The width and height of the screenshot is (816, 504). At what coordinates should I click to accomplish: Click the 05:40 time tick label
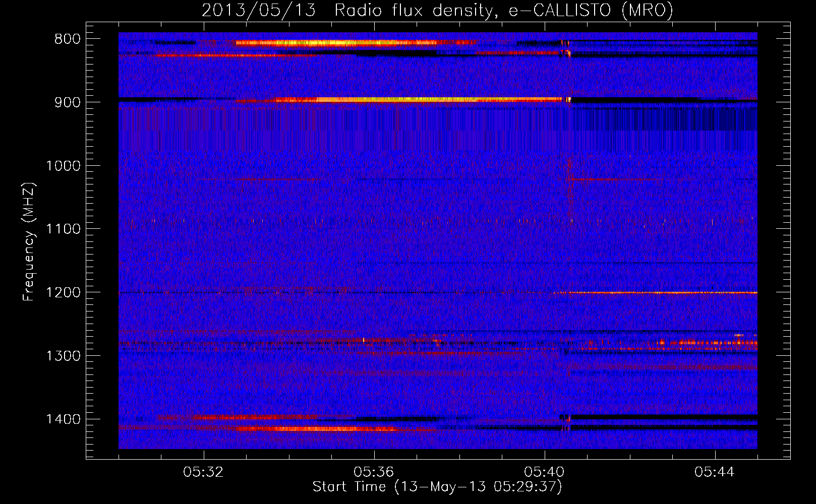(544, 472)
